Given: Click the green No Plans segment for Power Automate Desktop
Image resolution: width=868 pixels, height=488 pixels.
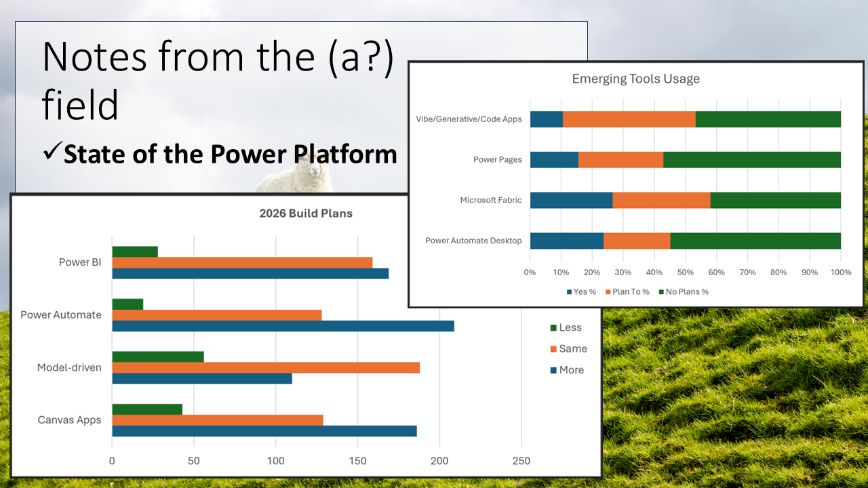Looking at the screenshot, I should pyautogui.click(x=755, y=241).
